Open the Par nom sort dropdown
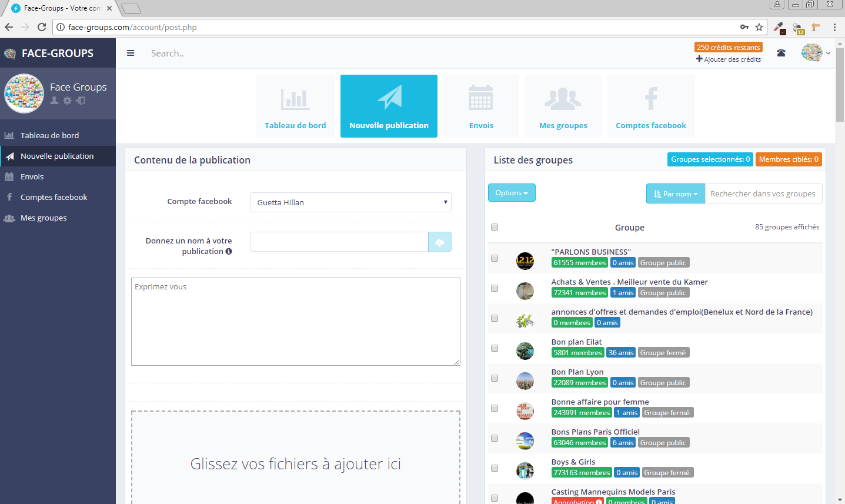The width and height of the screenshot is (845, 504). [675, 193]
